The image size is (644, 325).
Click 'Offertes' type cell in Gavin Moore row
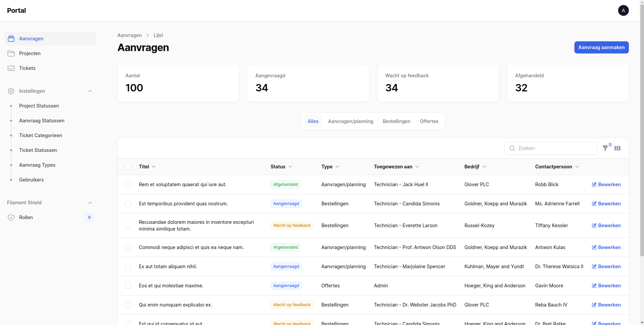331,286
